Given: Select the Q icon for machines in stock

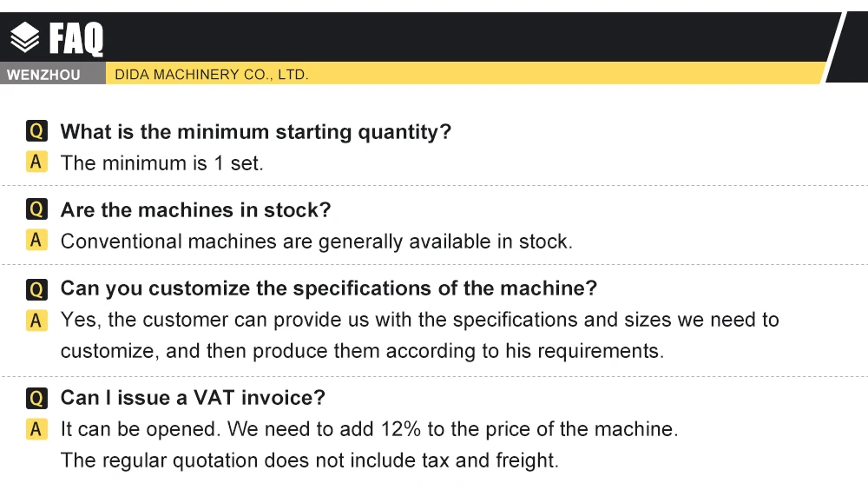Looking at the screenshot, I should (x=36, y=209).
